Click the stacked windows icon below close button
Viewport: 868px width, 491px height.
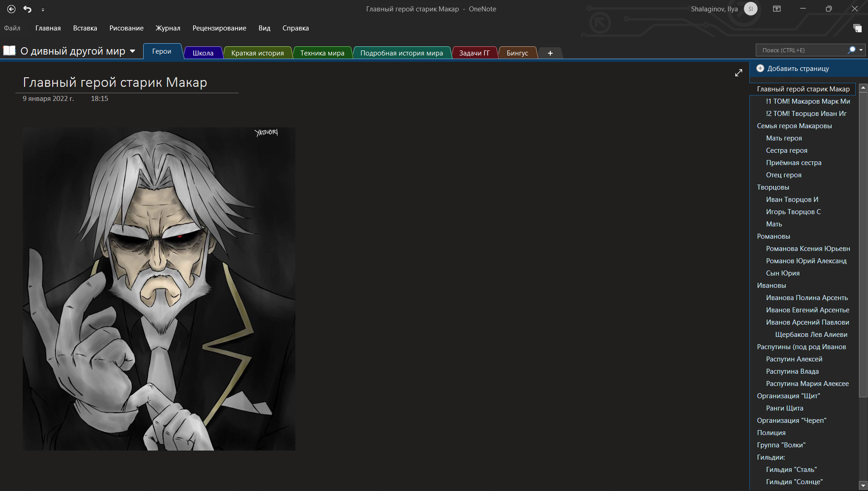pyautogui.click(x=857, y=28)
